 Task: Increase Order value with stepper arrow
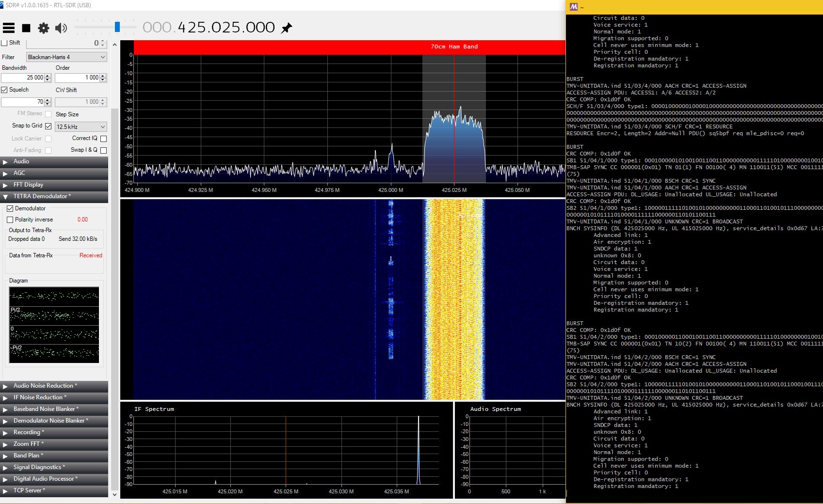pos(103,76)
